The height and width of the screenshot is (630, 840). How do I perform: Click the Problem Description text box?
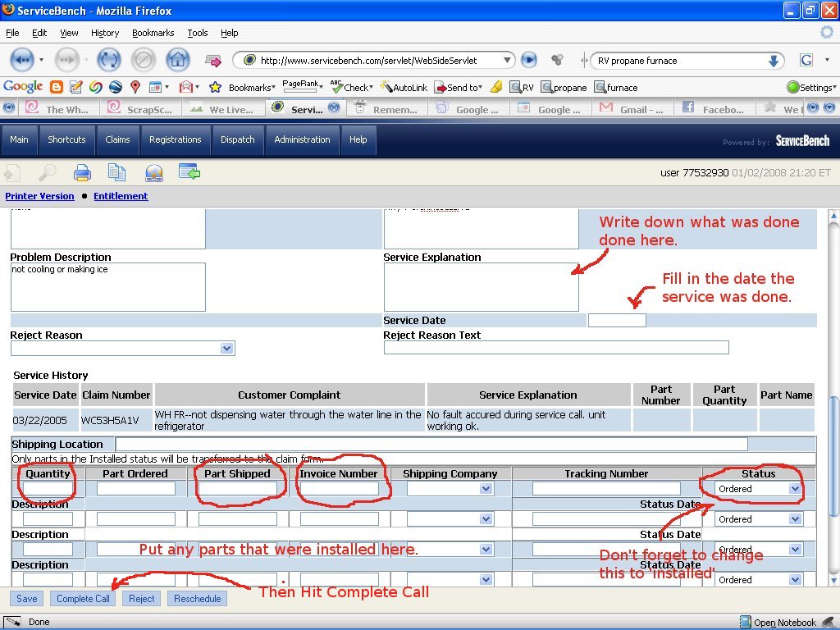[107, 286]
